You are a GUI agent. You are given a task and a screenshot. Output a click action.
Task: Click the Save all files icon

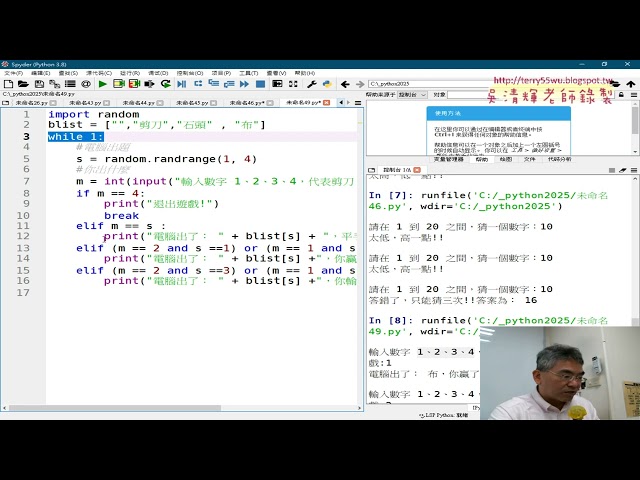[x=54, y=84]
